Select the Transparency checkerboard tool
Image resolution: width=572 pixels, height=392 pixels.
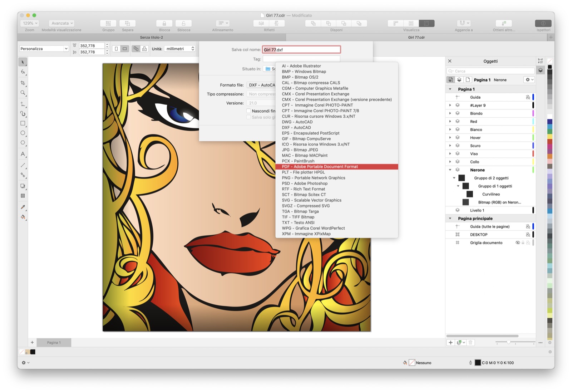click(23, 196)
